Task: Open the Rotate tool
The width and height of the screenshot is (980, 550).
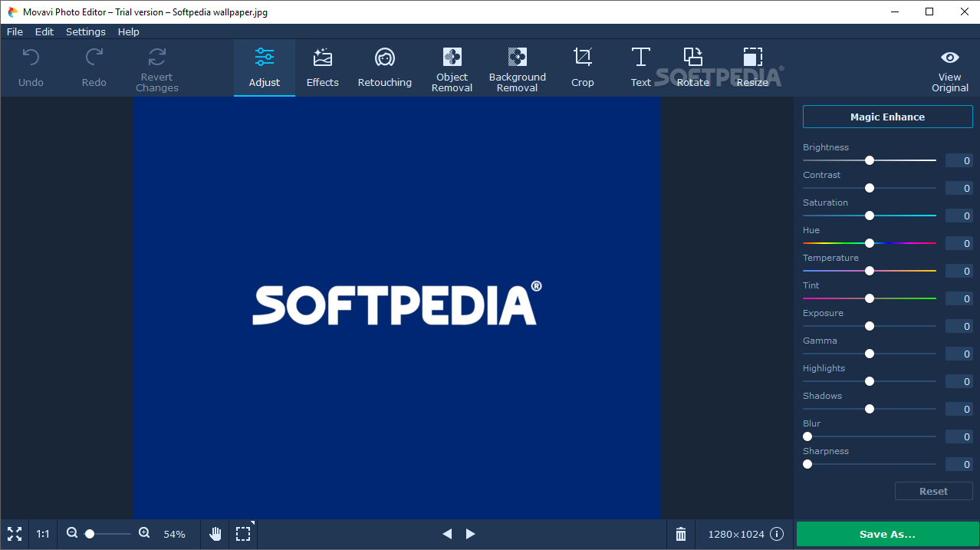Action: pos(693,68)
